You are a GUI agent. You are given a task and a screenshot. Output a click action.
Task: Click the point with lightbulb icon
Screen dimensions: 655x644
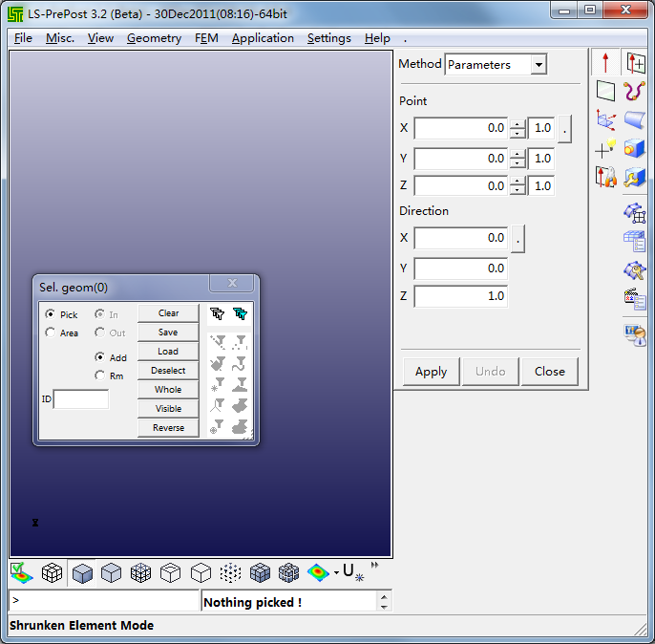[605, 148]
